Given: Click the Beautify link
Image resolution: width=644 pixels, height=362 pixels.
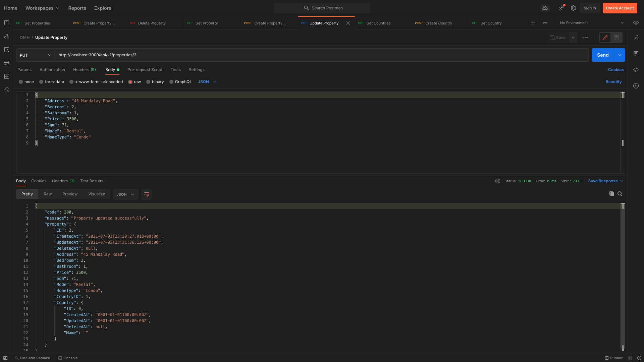Looking at the screenshot, I should pyautogui.click(x=613, y=81).
